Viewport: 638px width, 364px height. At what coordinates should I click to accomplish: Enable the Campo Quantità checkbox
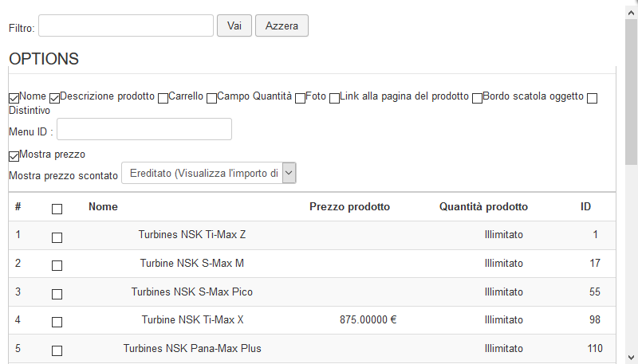point(211,98)
